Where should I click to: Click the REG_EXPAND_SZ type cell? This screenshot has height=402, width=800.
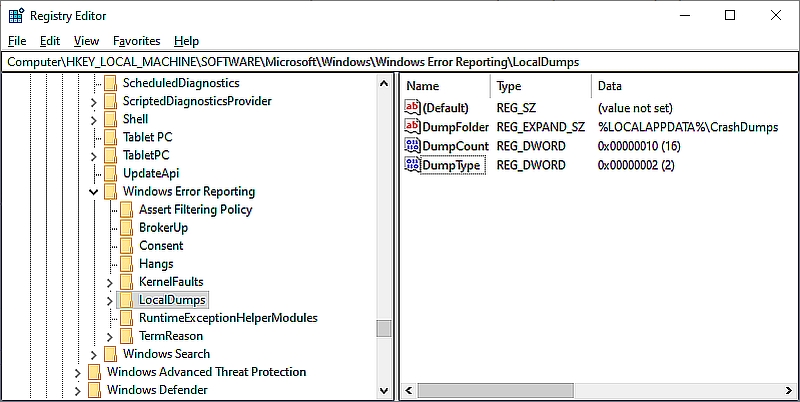point(541,127)
